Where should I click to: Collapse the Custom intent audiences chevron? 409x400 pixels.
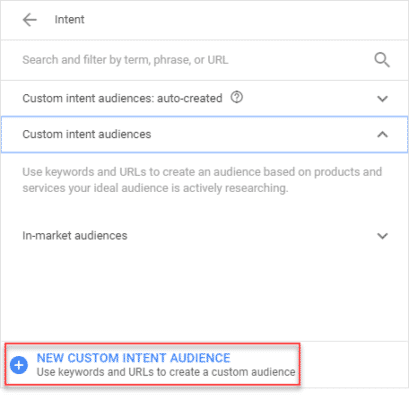click(x=382, y=134)
